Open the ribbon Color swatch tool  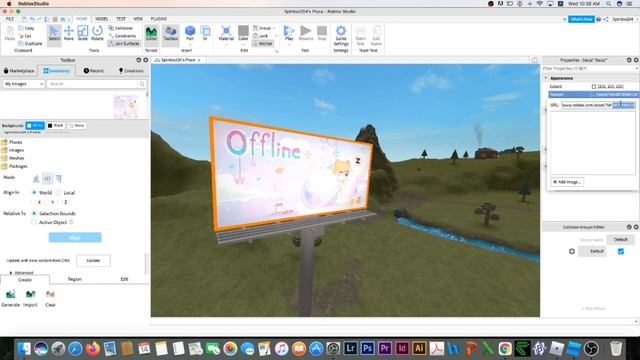pyautogui.click(x=243, y=33)
